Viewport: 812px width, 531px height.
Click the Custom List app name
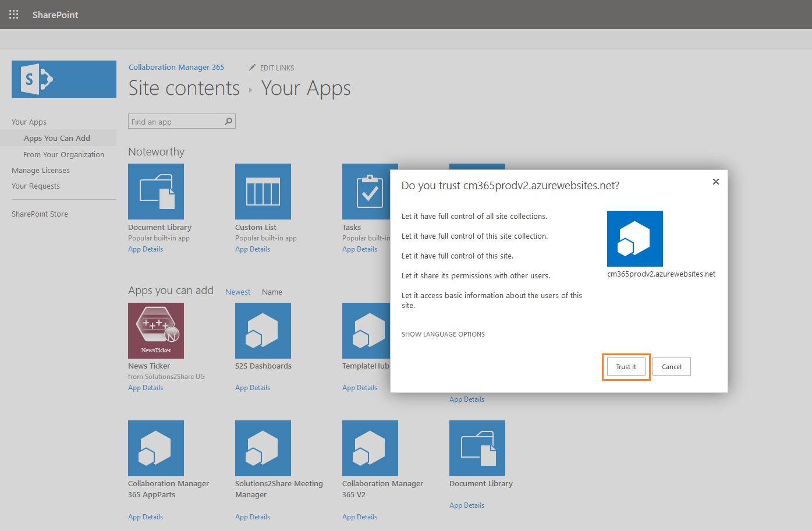[256, 228]
